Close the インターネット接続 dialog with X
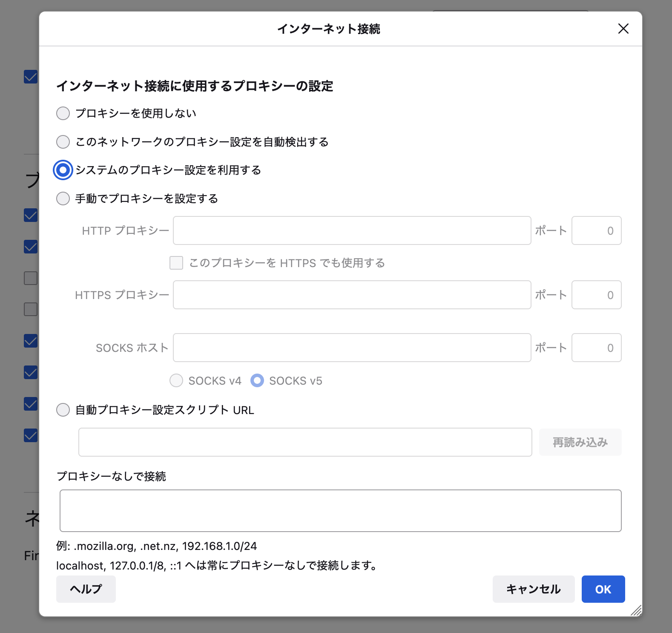The image size is (672, 633). click(623, 29)
